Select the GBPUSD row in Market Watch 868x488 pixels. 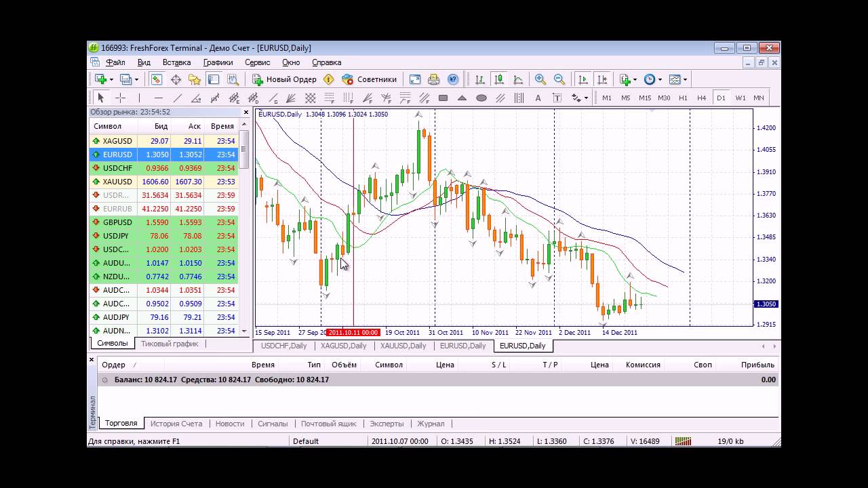(x=164, y=222)
